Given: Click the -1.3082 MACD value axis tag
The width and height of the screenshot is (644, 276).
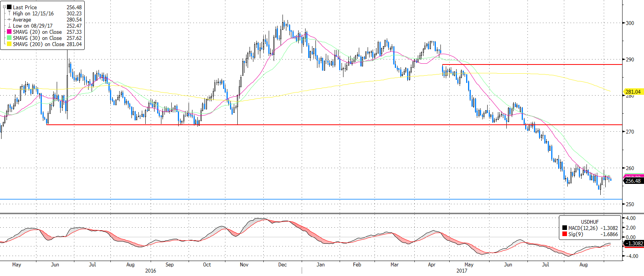Looking at the screenshot, I should (x=634, y=243).
